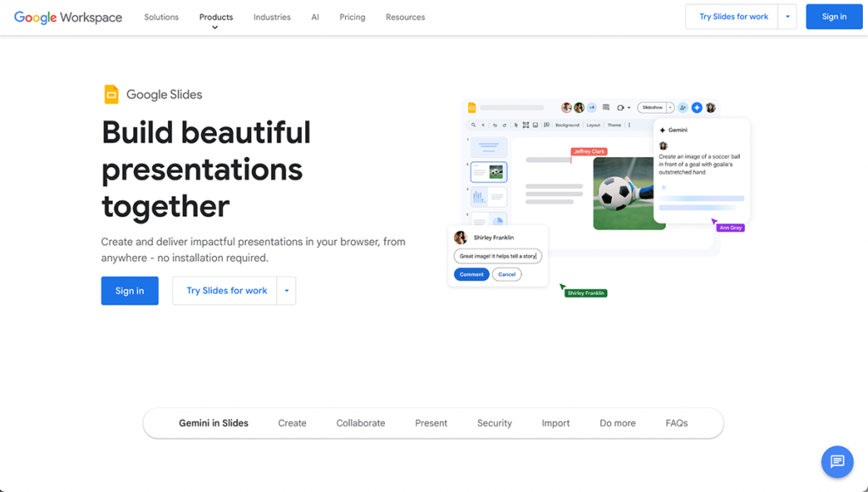Switch to the Collaborate section tab
Screen dimensions: 868x492
[x=360, y=422]
